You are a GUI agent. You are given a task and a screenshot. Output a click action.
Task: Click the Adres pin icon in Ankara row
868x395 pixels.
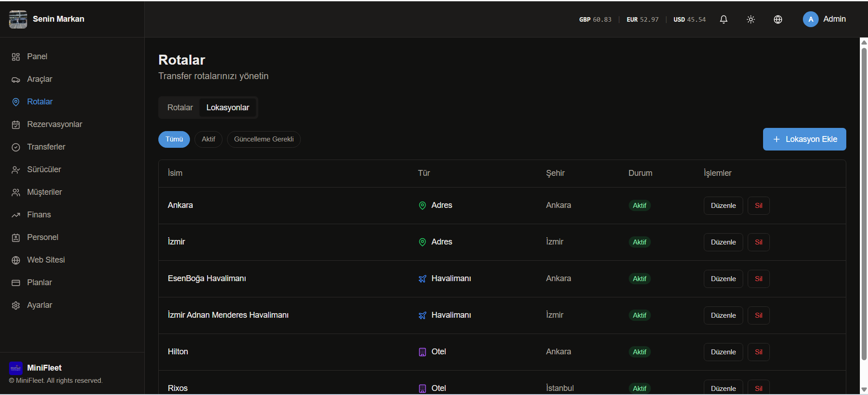[422, 206]
